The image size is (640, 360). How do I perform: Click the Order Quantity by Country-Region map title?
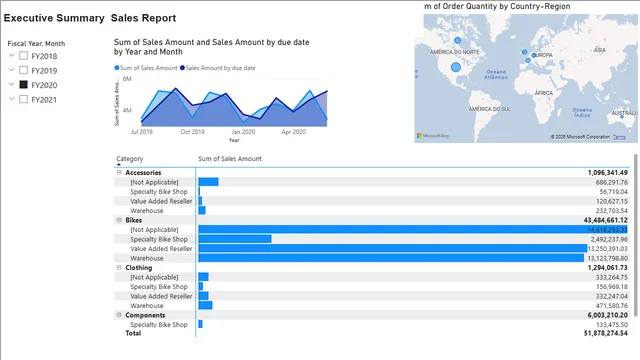pos(497,6)
